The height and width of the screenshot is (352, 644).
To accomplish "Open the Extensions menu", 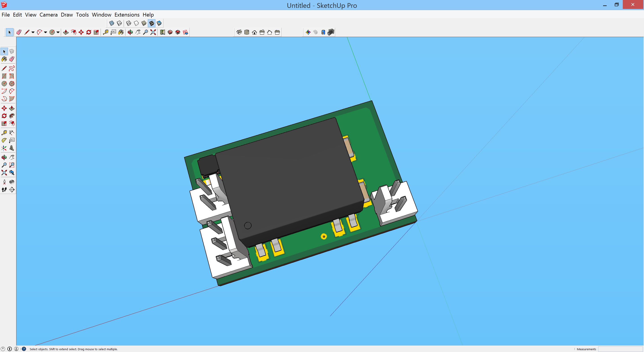I will [127, 15].
